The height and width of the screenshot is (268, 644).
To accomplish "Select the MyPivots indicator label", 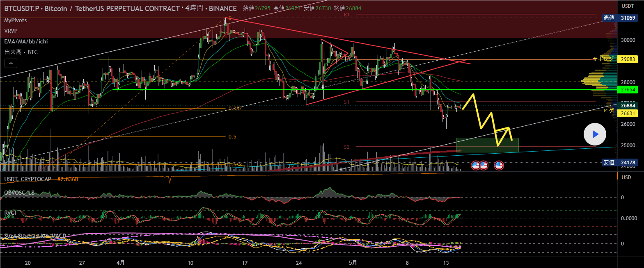I will click(16, 20).
